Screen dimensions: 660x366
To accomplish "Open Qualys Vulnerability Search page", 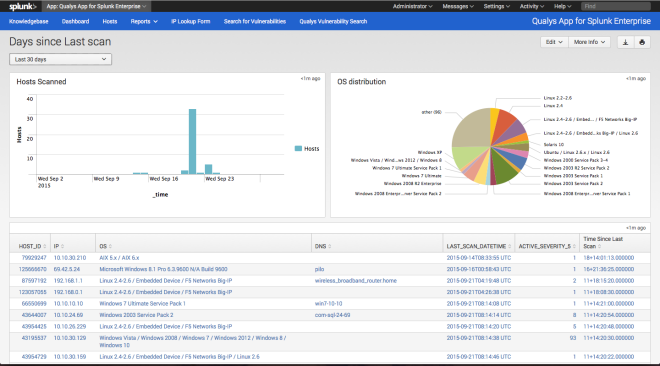I will tap(333, 21).
